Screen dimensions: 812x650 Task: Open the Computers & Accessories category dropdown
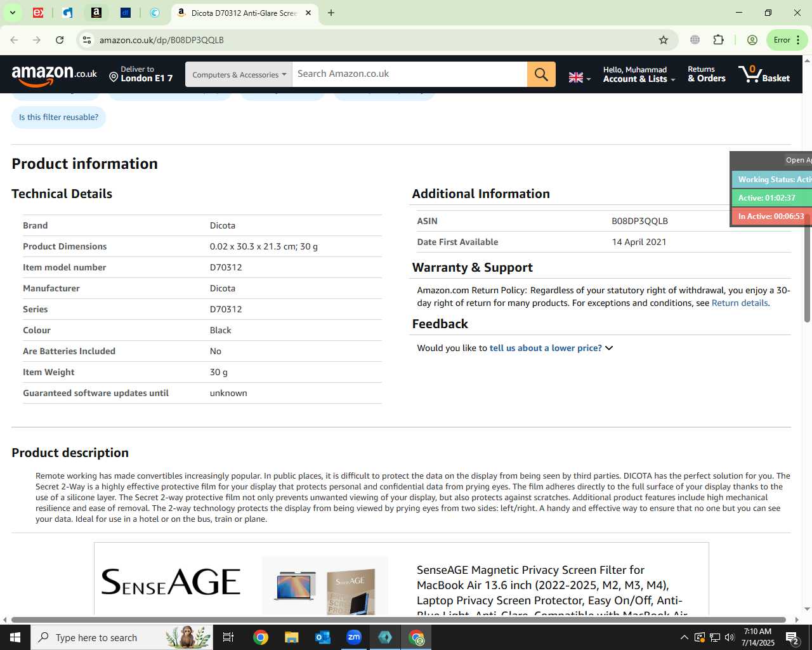point(239,74)
